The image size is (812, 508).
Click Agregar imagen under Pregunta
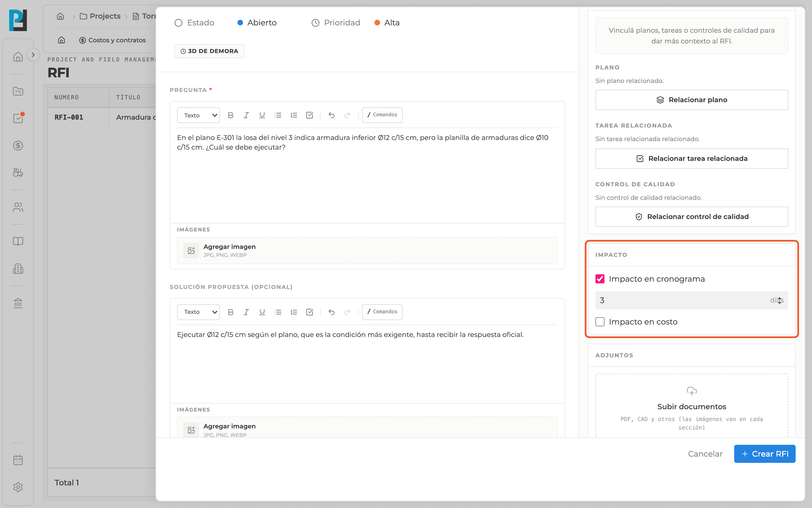click(x=367, y=251)
